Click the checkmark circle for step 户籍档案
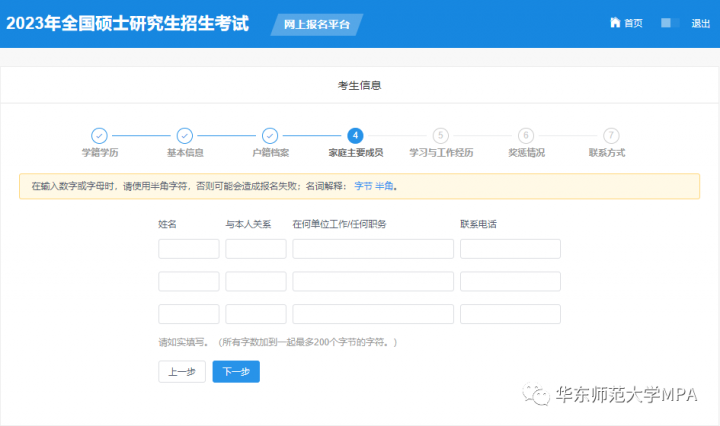720x426 pixels. (x=270, y=136)
